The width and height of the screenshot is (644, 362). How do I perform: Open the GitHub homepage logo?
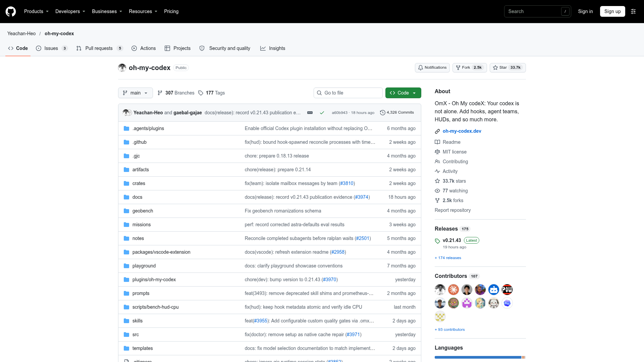point(11,11)
